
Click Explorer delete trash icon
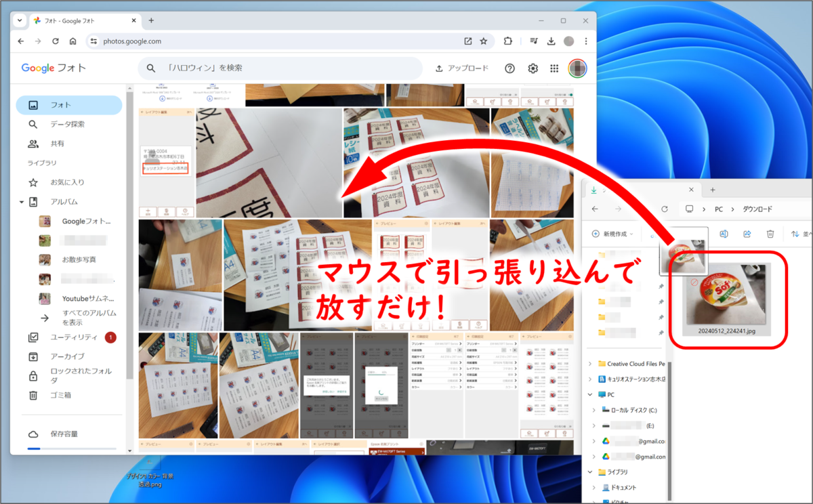[770, 234]
